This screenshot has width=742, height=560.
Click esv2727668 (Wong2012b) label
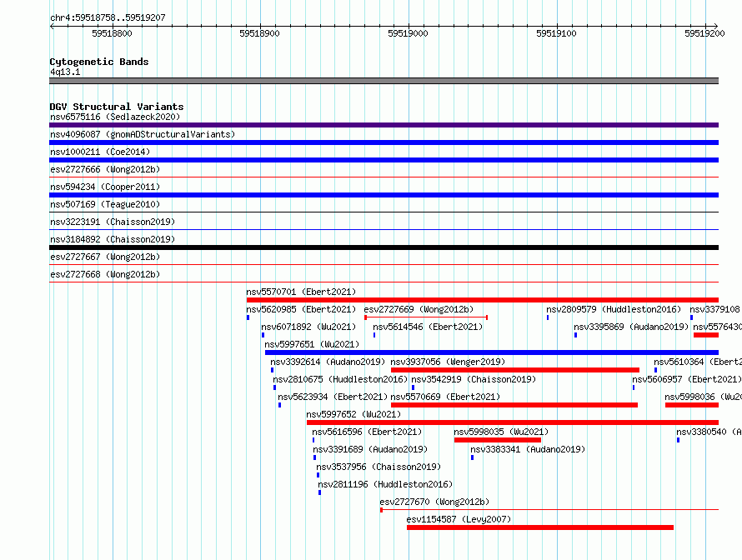pos(105,274)
